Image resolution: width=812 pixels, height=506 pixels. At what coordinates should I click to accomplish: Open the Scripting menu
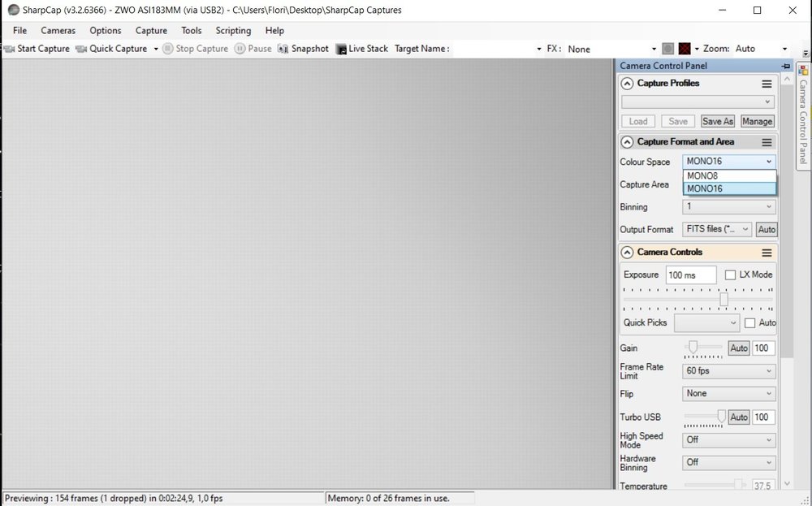click(x=233, y=31)
